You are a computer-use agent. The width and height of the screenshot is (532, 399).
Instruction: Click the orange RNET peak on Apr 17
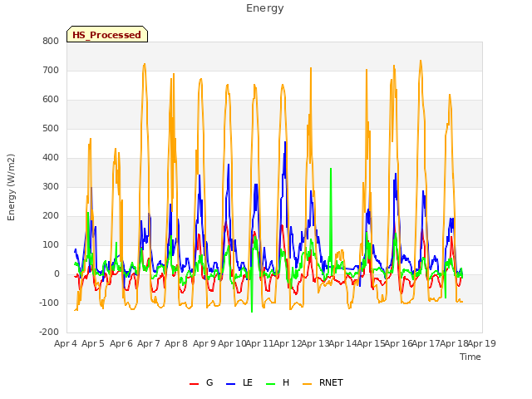(421, 61)
